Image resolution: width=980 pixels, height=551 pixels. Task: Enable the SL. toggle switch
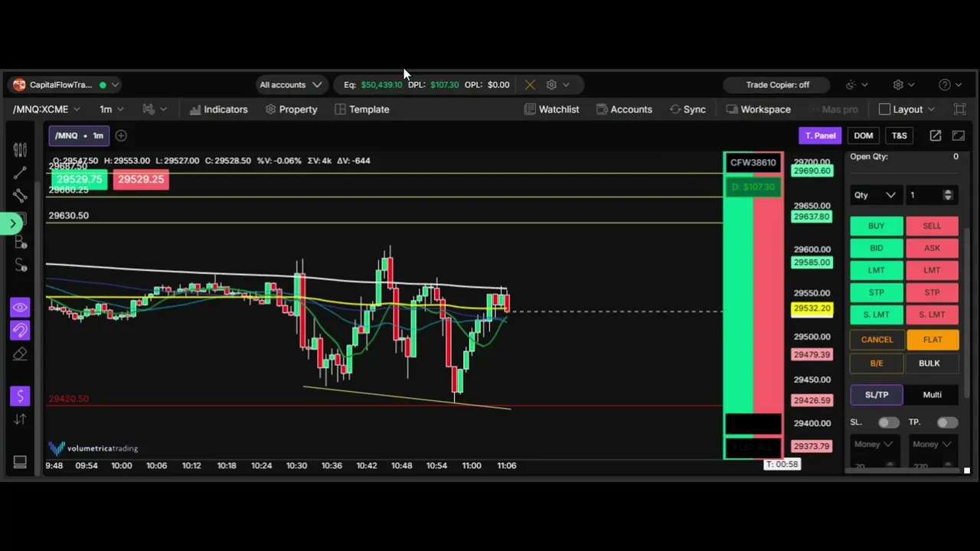tap(888, 422)
